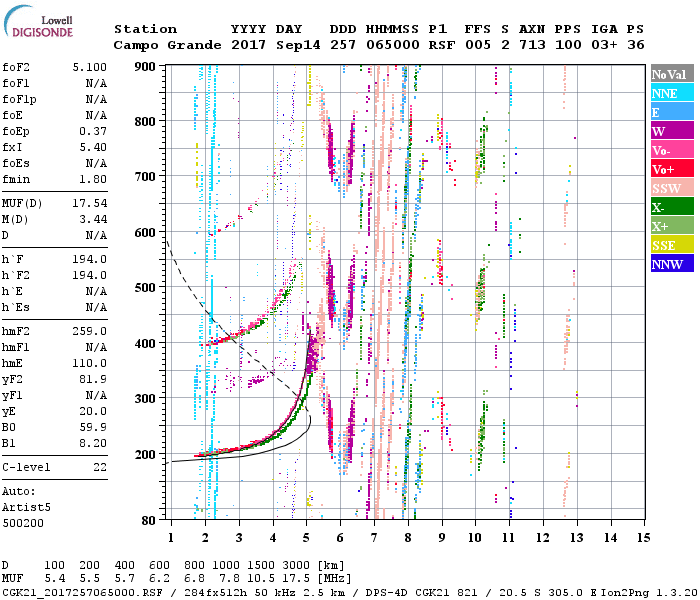
Task: Click the foF2 value 5.100
Action: (90, 67)
